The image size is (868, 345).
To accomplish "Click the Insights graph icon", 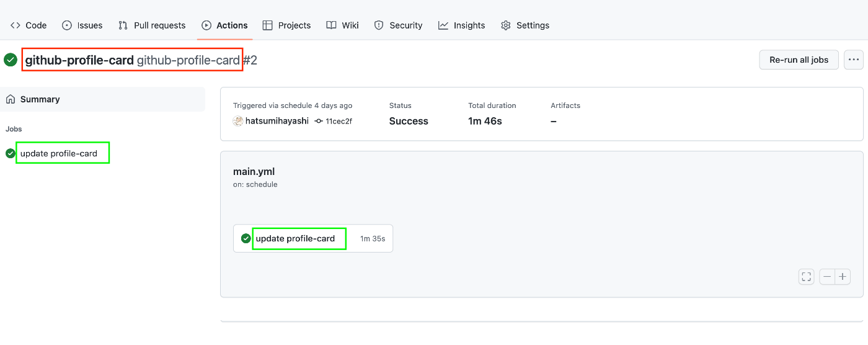I will click(x=443, y=25).
